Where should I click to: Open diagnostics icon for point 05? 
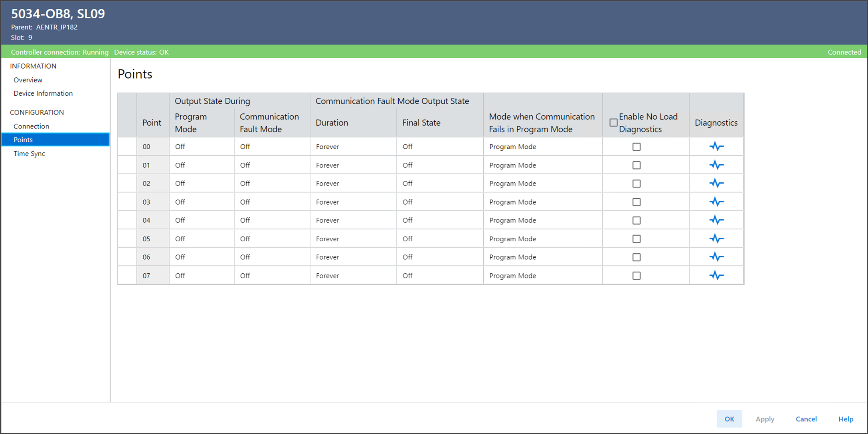click(716, 239)
